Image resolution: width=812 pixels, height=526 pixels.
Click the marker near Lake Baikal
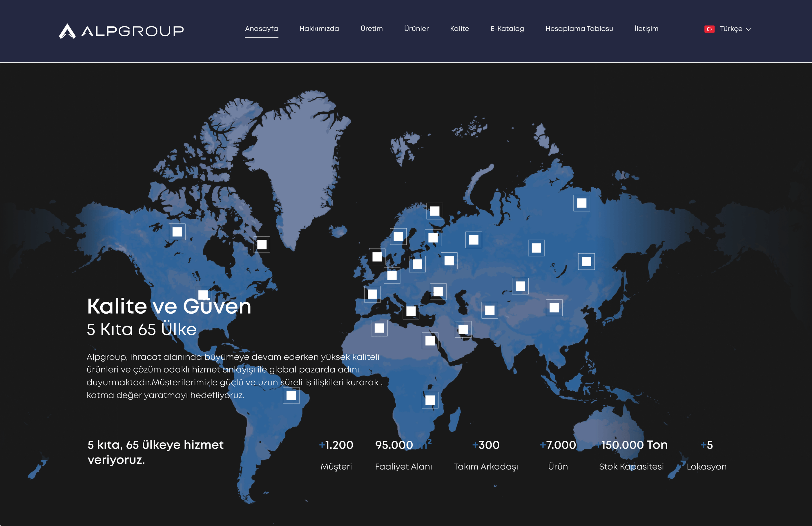tap(586, 261)
